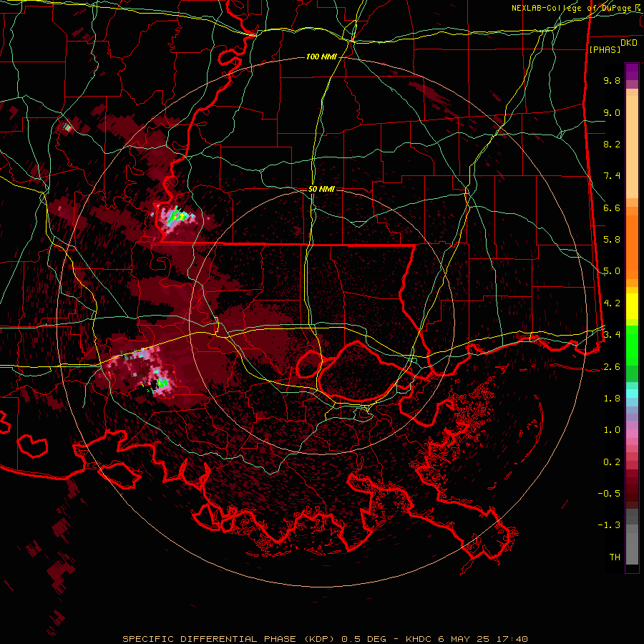The width and height of the screenshot is (644, 644).
Task: Click the 0.2 value on the color scale
Action: [612, 462]
